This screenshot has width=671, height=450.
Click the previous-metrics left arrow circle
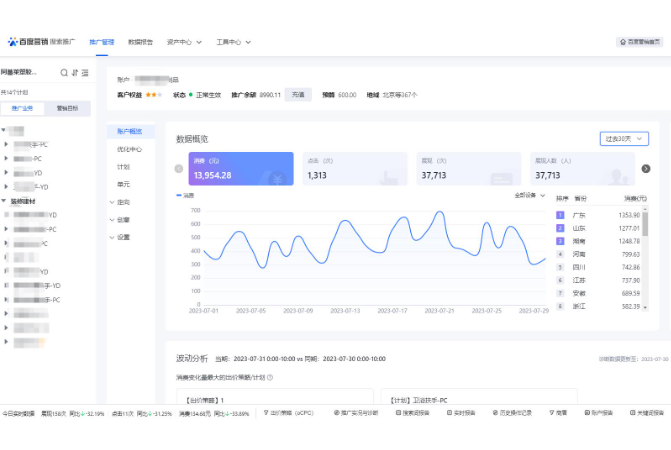(x=179, y=169)
